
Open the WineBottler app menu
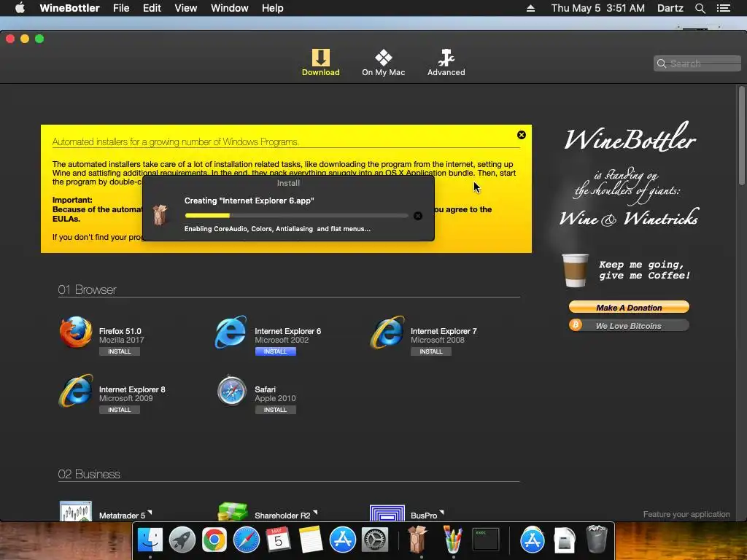(69, 8)
